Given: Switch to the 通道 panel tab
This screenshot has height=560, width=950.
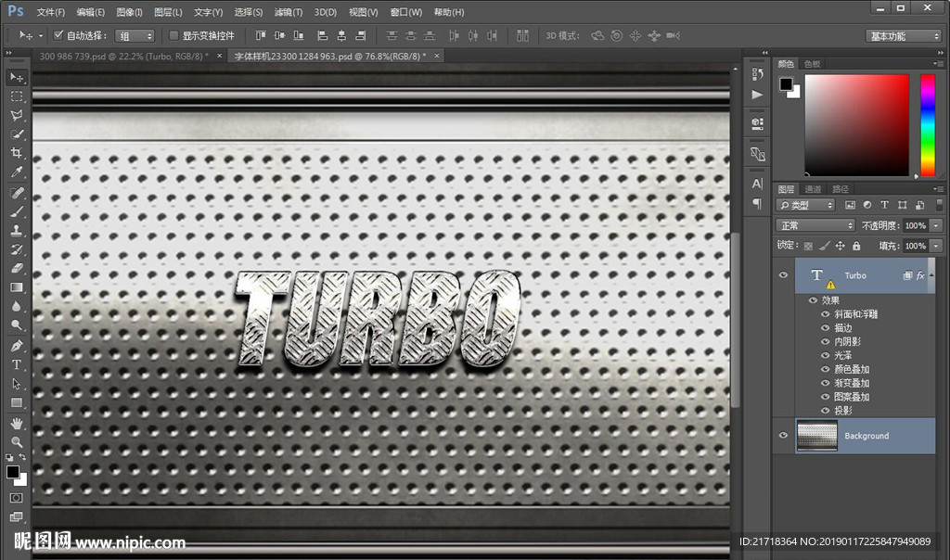Looking at the screenshot, I should tap(813, 189).
